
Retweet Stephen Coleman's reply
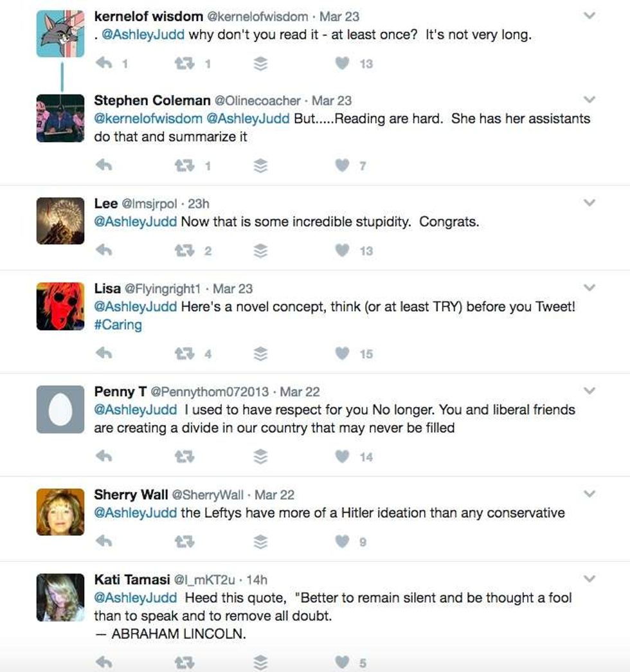coord(186,166)
